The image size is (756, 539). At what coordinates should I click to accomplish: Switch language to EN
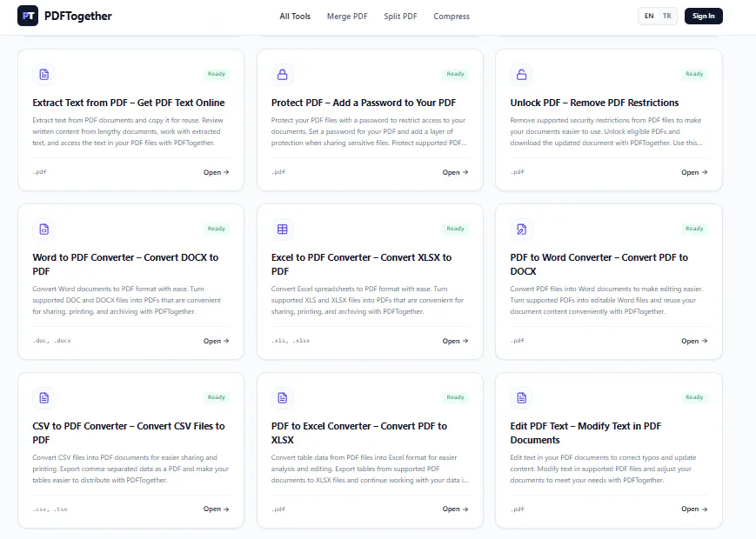click(x=649, y=16)
